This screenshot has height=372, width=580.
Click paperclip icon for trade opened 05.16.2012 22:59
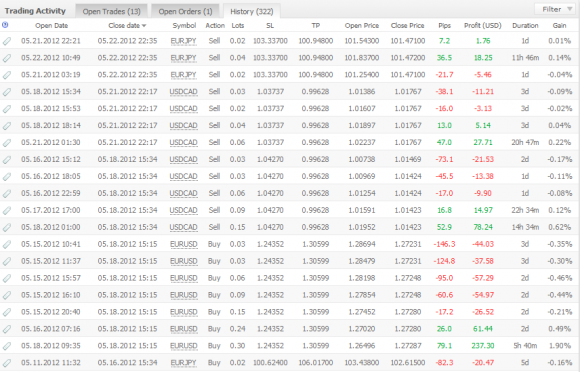point(7,193)
